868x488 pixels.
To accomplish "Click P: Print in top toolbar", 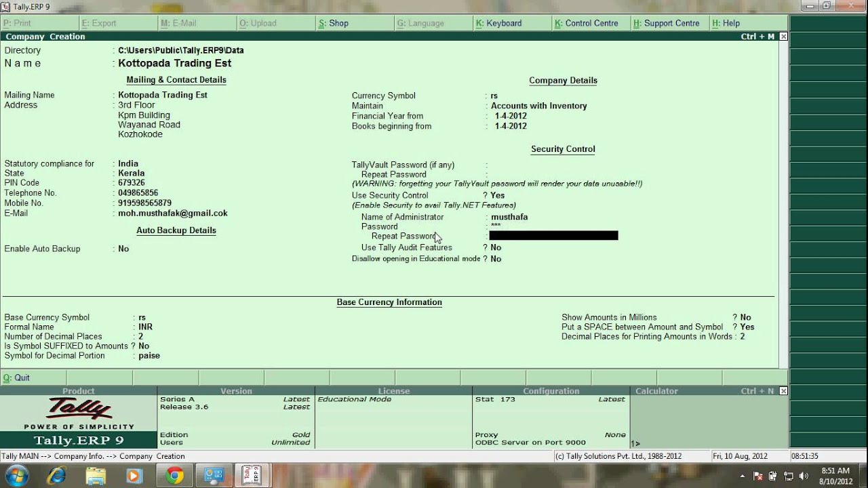I will pyautogui.click(x=39, y=23).
